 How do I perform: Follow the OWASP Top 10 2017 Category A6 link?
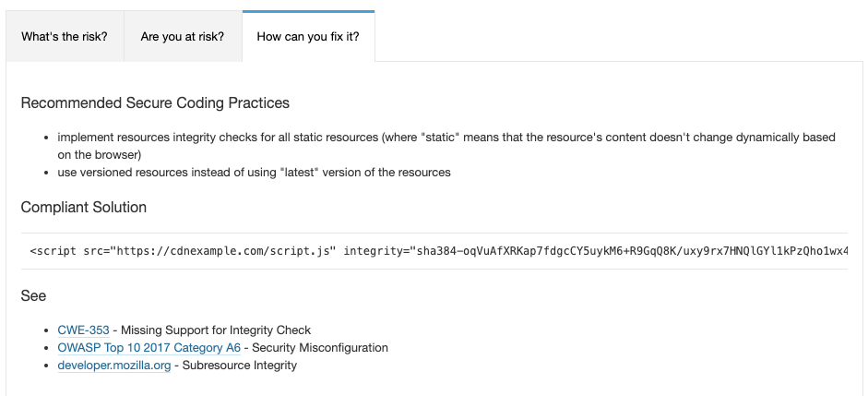(x=149, y=348)
